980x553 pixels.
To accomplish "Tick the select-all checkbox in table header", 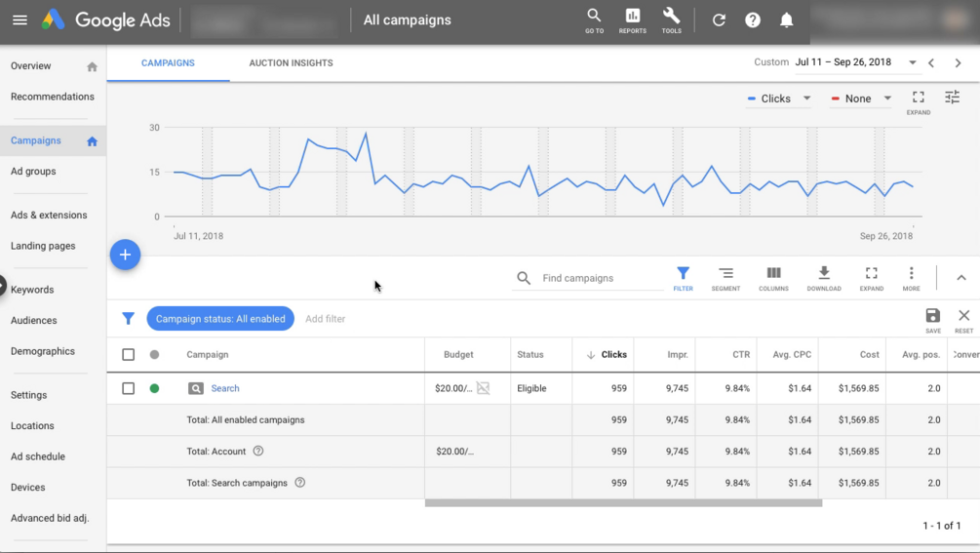I will pyautogui.click(x=128, y=354).
